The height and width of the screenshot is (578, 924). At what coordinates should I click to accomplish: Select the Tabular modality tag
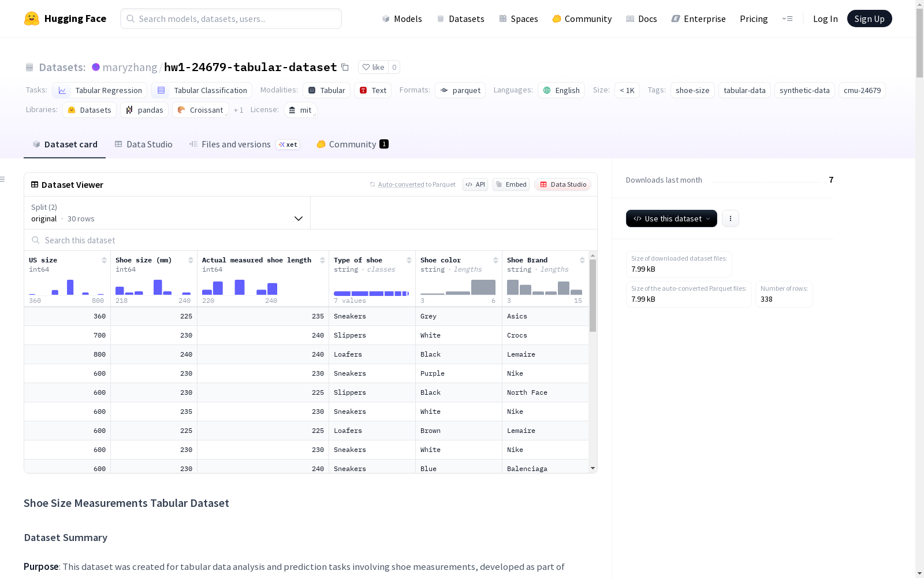point(327,90)
